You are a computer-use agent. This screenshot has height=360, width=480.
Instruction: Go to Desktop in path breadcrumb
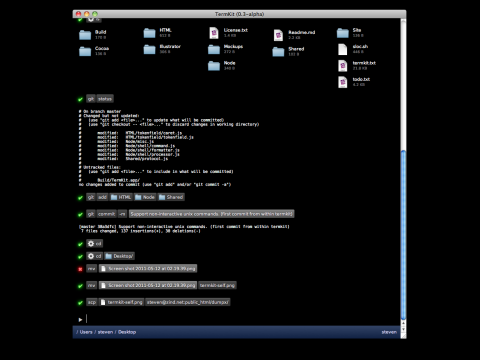(x=127, y=332)
